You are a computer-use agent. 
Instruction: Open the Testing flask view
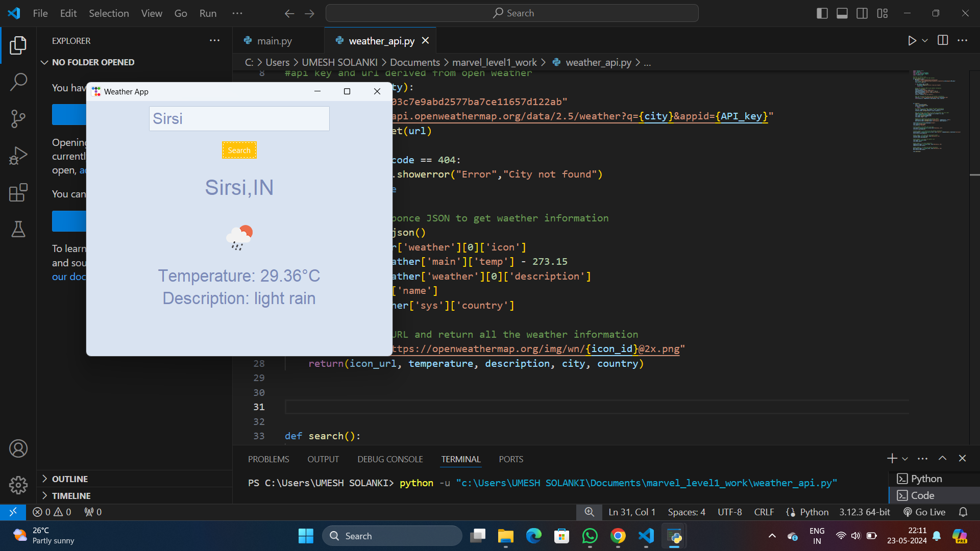(x=18, y=230)
